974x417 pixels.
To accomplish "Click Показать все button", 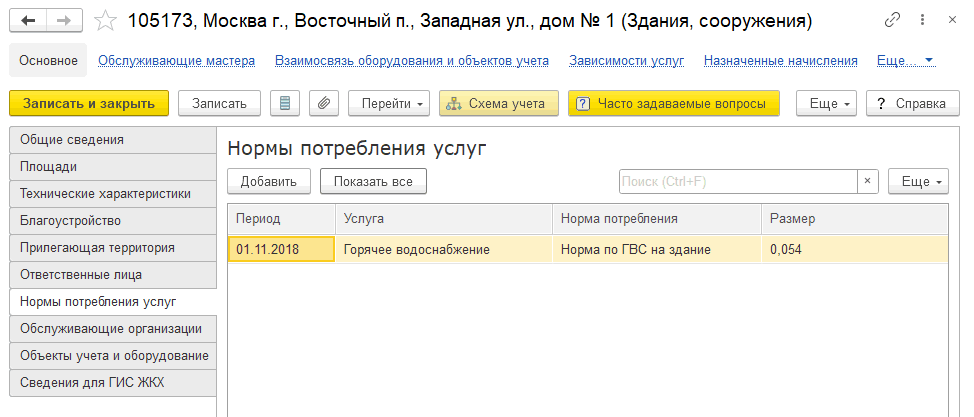I will click(x=373, y=181).
